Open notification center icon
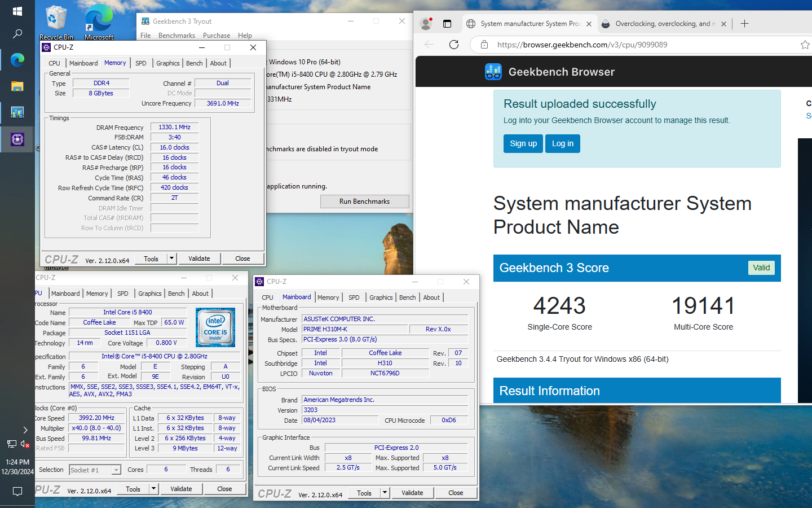The image size is (812, 508). click(17, 492)
